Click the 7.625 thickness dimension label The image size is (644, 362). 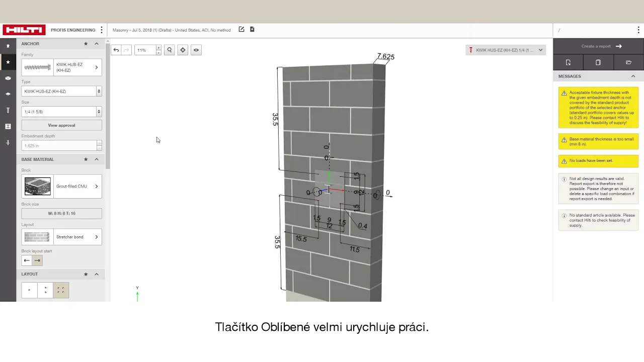(x=386, y=57)
